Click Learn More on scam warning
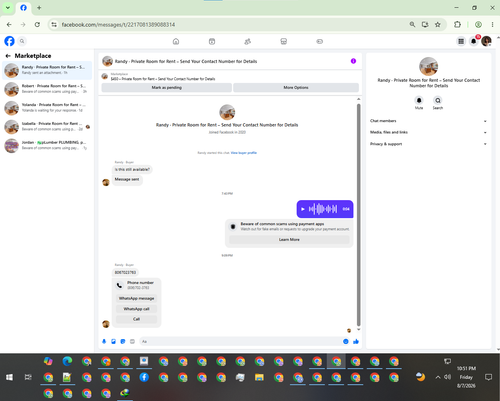500x401 pixels. click(289, 240)
